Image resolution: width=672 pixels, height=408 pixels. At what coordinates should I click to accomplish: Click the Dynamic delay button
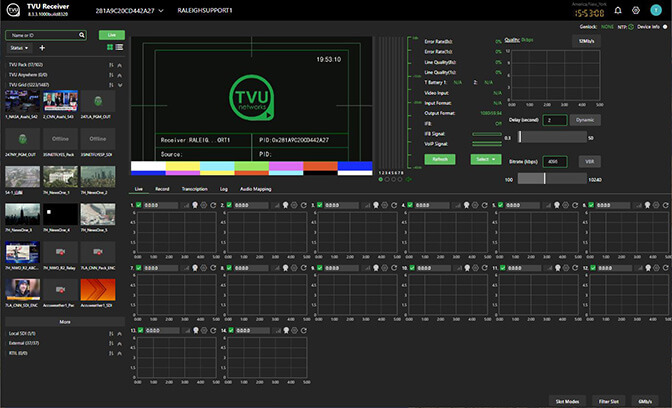[585, 120]
